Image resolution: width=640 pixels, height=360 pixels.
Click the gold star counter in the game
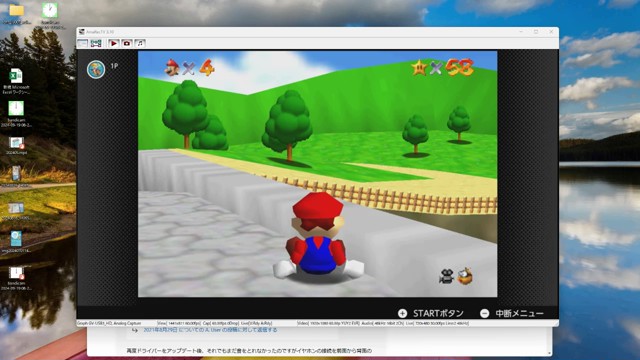pos(443,68)
